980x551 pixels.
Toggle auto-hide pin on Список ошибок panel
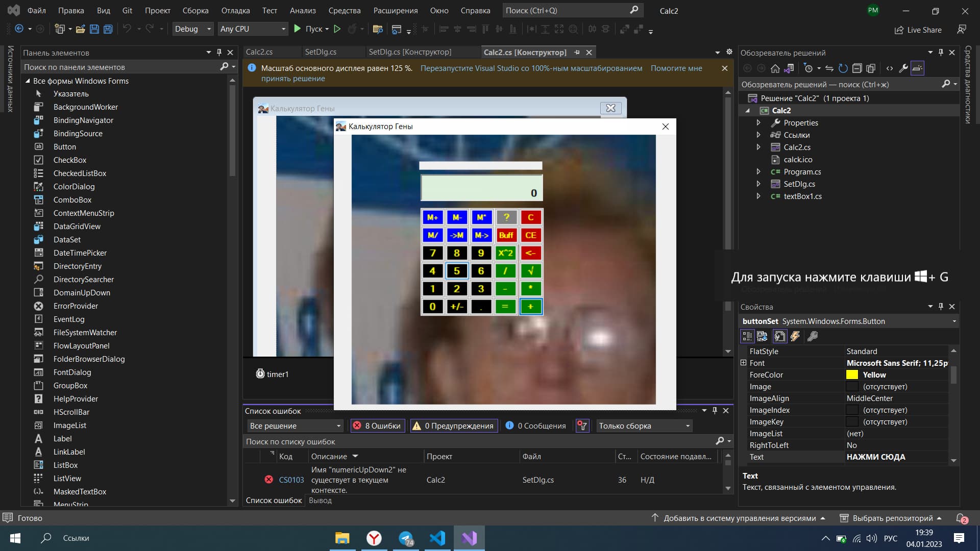[715, 411]
